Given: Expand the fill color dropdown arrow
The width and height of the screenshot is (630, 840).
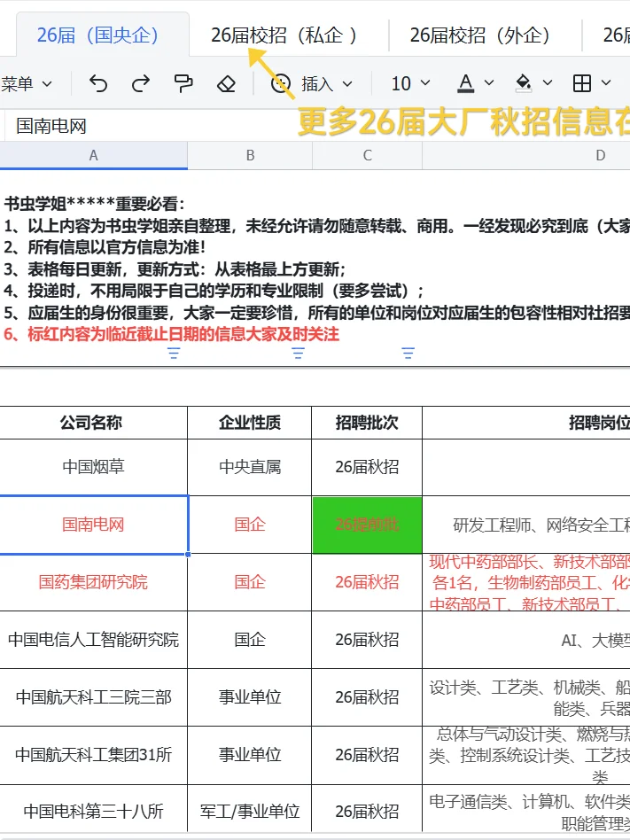Looking at the screenshot, I should pos(547,83).
